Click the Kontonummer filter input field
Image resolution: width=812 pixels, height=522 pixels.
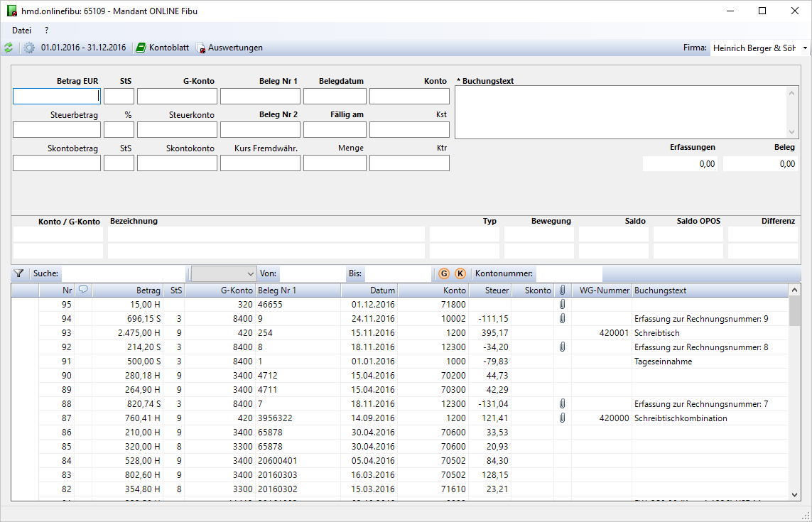tap(568, 273)
